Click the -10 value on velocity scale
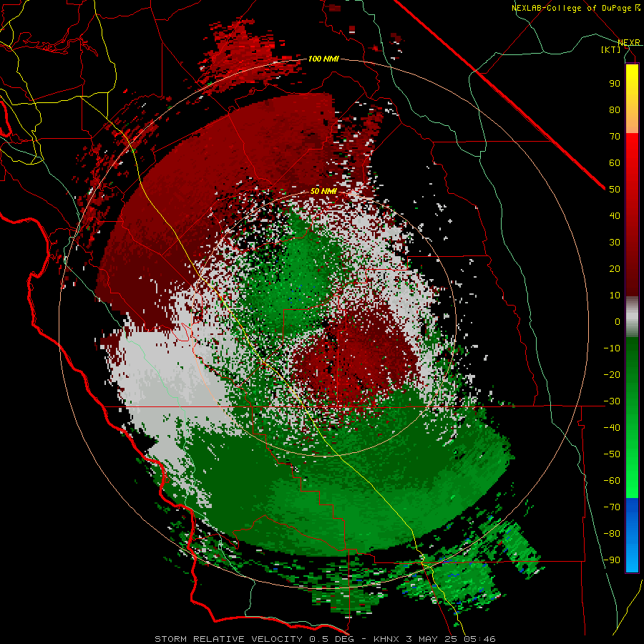The image size is (644, 644). [x=612, y=348]
